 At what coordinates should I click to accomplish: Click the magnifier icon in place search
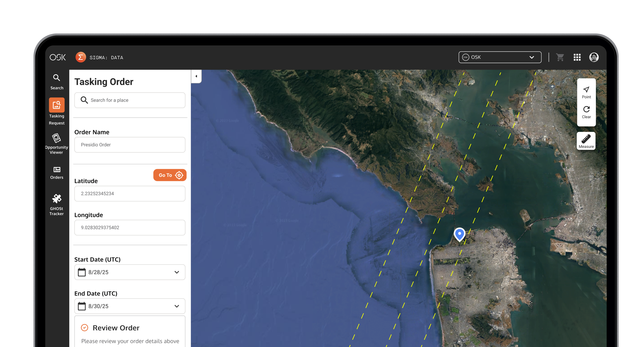coord(84,100)
